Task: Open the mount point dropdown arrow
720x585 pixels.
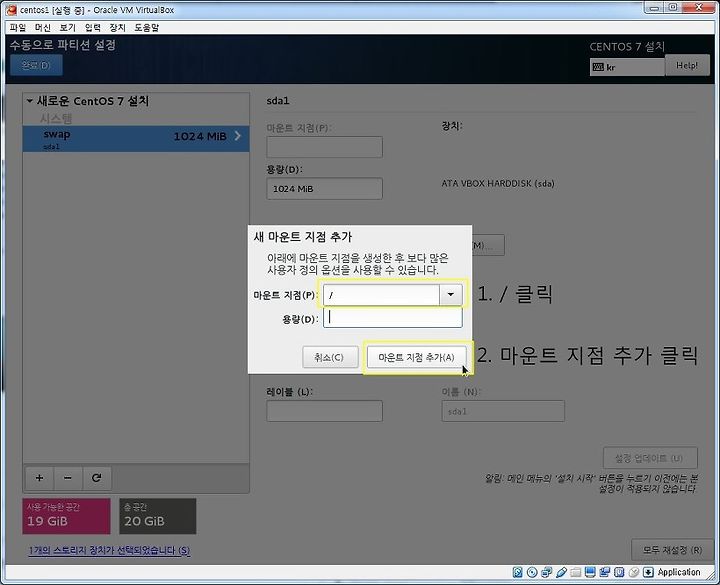Action: point(450,295)
